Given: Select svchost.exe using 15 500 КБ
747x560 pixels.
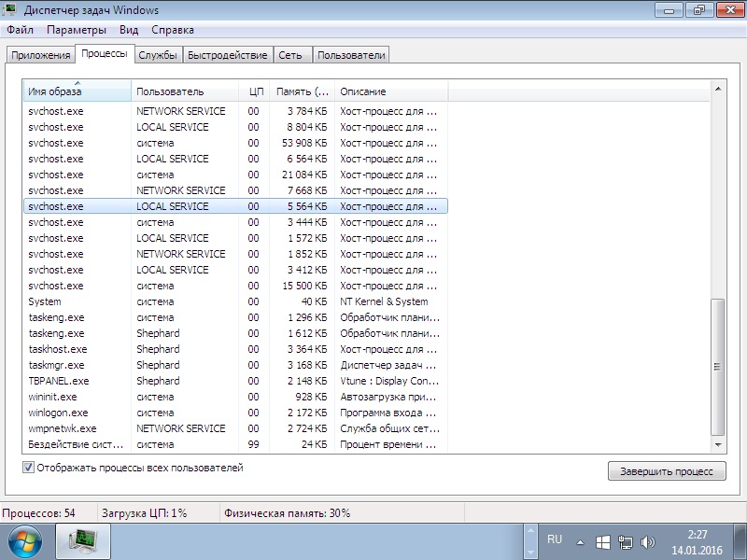Looking at the screenshot, I should point(235,286).
